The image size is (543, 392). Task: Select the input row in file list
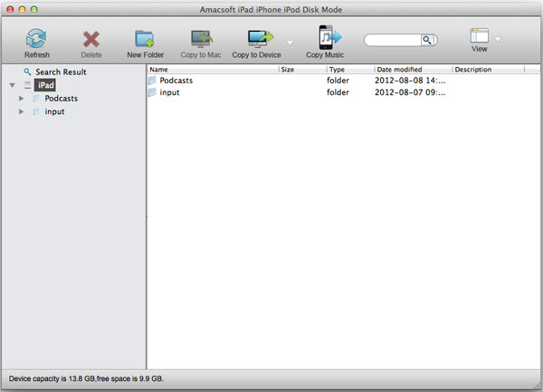tap(343, 92)
